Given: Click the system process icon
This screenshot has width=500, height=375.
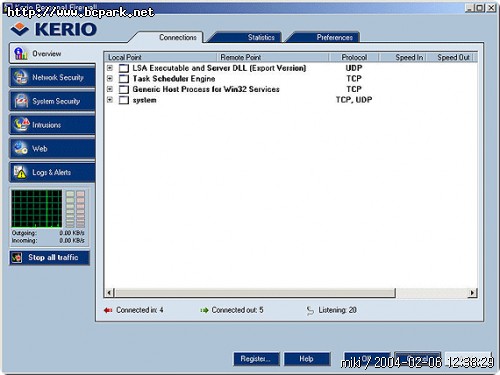Looking at the screenshot, I should click(x=124, y=100).
